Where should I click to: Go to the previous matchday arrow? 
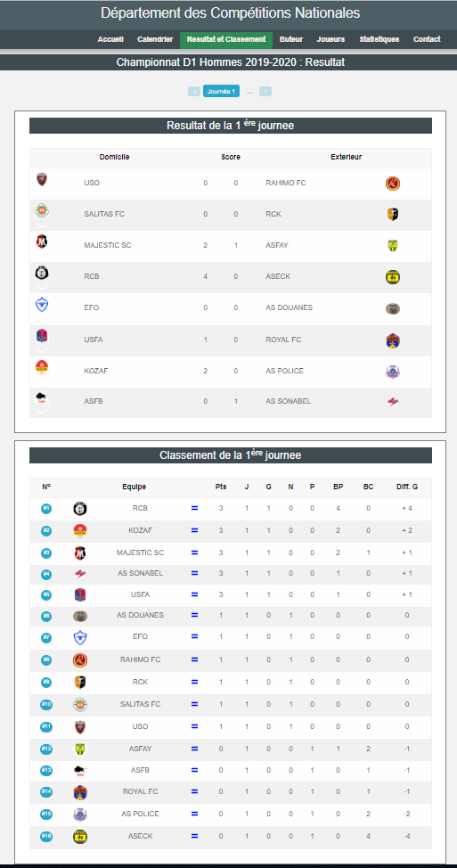(194, 91)
